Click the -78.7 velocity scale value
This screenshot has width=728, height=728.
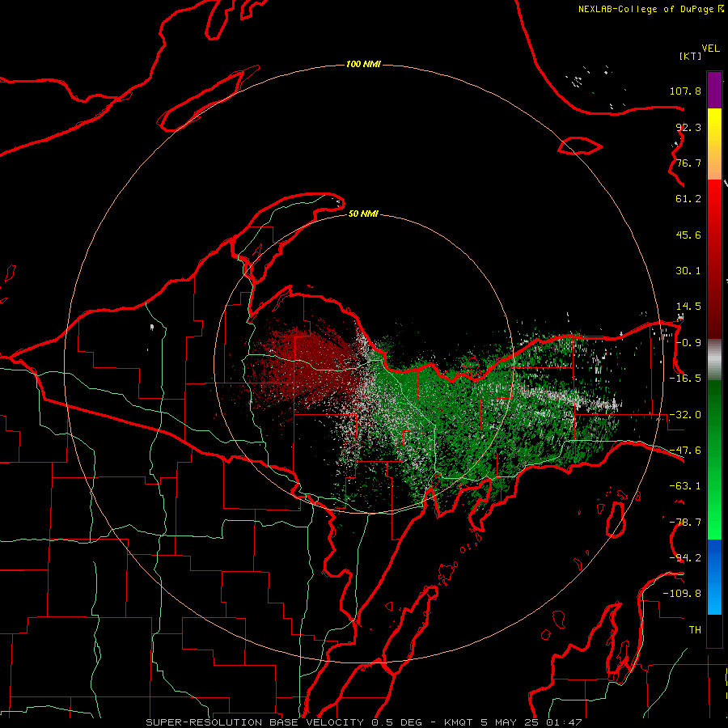(x=685, y=523)
